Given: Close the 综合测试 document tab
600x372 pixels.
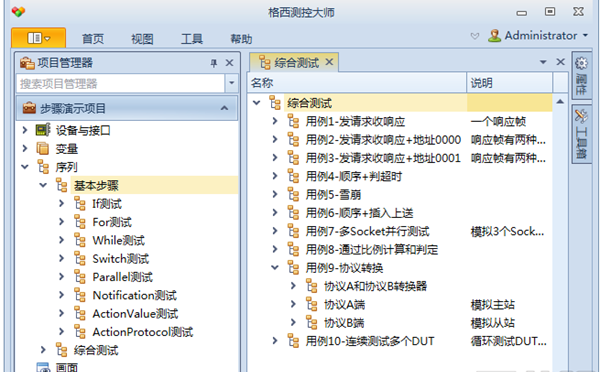Looking at the screenshot, I should tap(329, 62).
